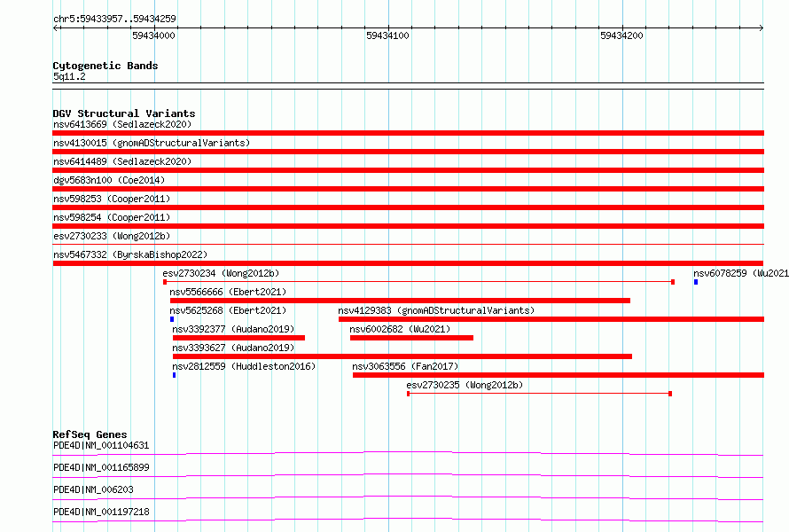789x532 pixels.
Task: Open the nsv598253 (Cooper2011) label
Action: (x=112, y=199)
